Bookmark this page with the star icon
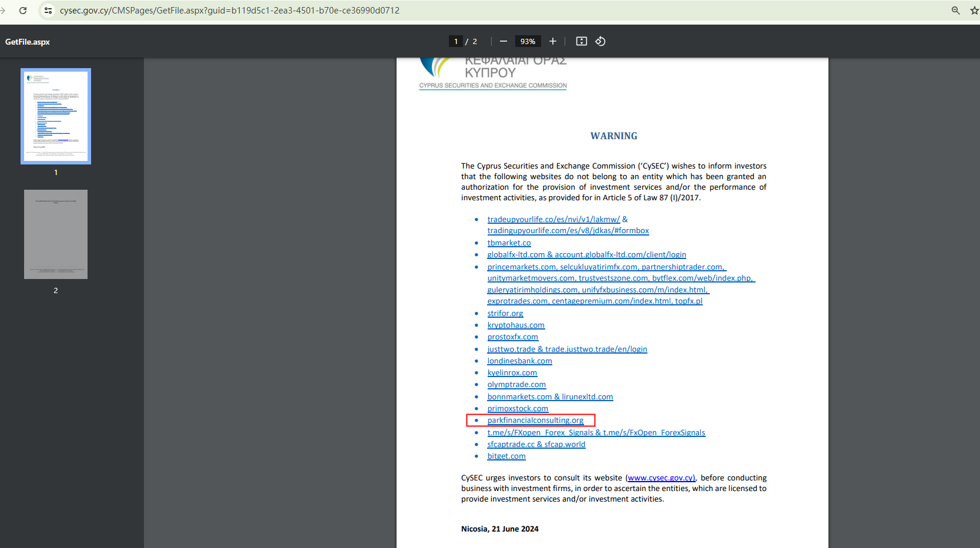The image size is (980, 548). pyautogui.click(x=974, y=11)
